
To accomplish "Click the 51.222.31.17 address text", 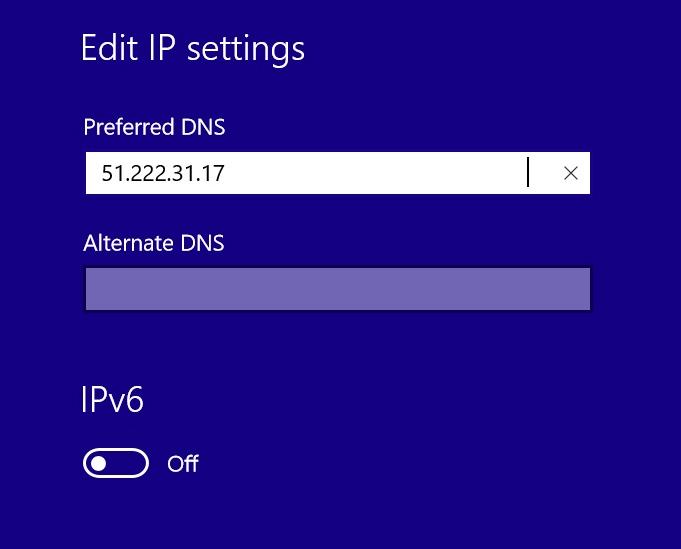I will tap(163, 173).
